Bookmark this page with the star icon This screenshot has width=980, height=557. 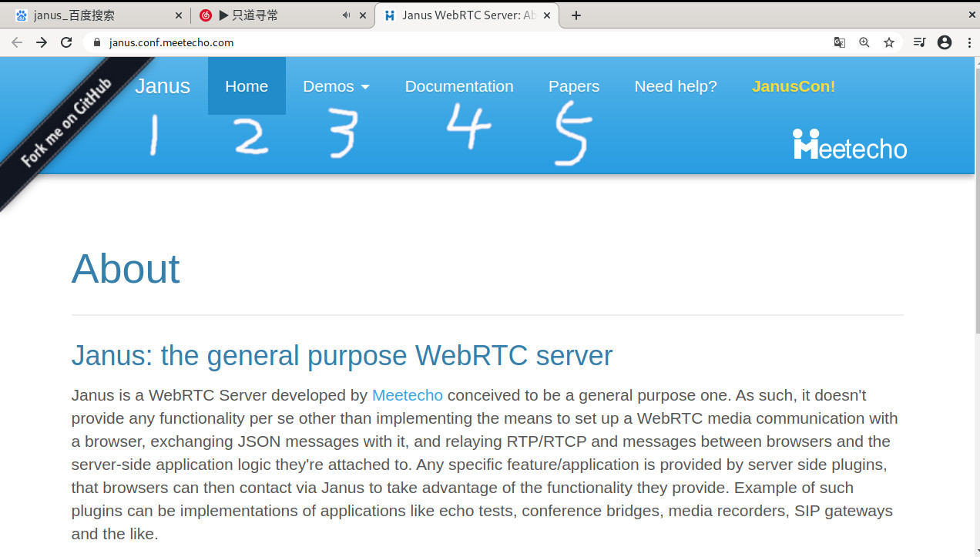[889, 42]
